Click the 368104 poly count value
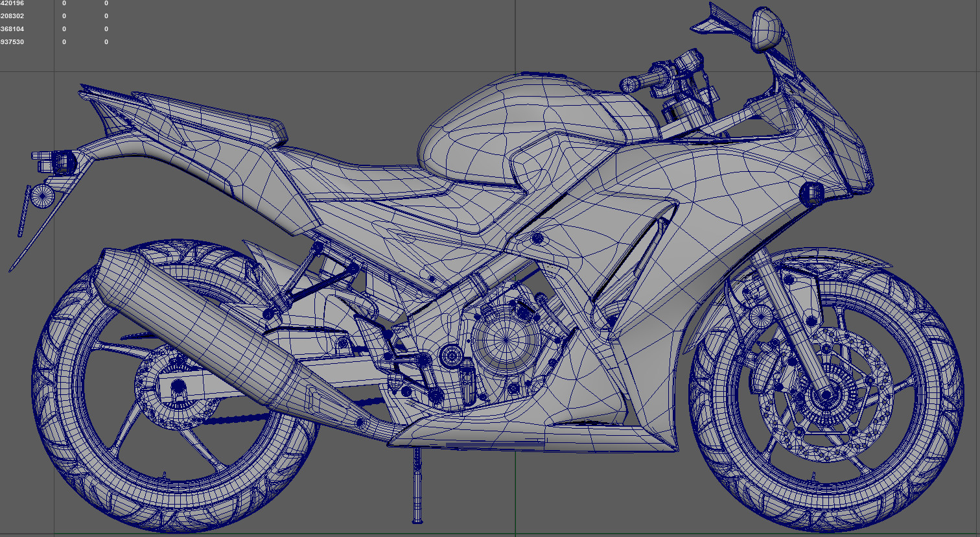Image resolution: width=980 pixels, height=537 pixels. [12, 29]
